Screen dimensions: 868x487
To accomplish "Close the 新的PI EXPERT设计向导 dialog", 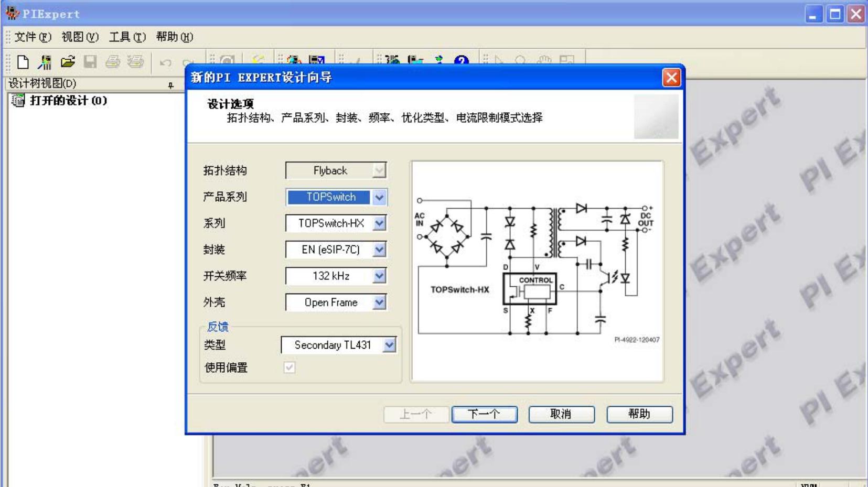I will pos(671,78).
